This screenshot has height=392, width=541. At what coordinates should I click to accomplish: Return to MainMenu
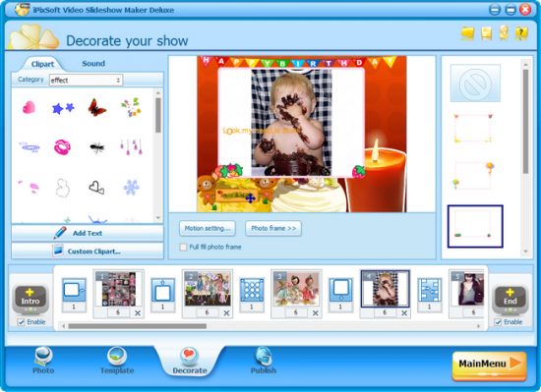pyautogui.click(x=489, y=365)
